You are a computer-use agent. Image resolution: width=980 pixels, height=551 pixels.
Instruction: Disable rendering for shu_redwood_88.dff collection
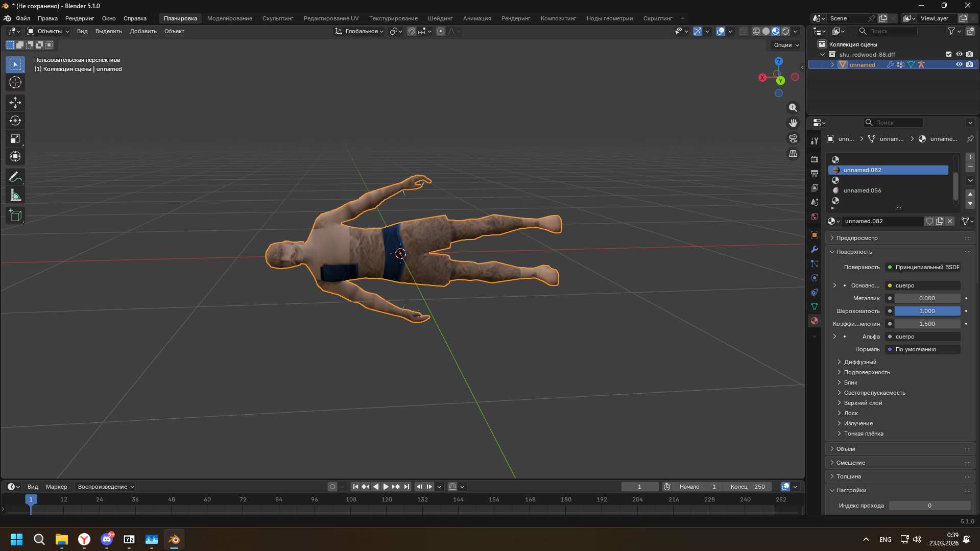(969, 55)
